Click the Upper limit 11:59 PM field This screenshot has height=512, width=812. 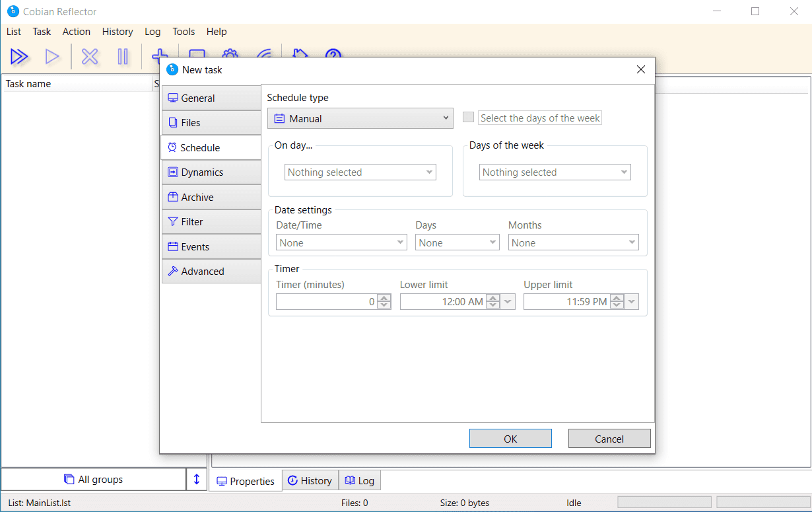point(566,302)
